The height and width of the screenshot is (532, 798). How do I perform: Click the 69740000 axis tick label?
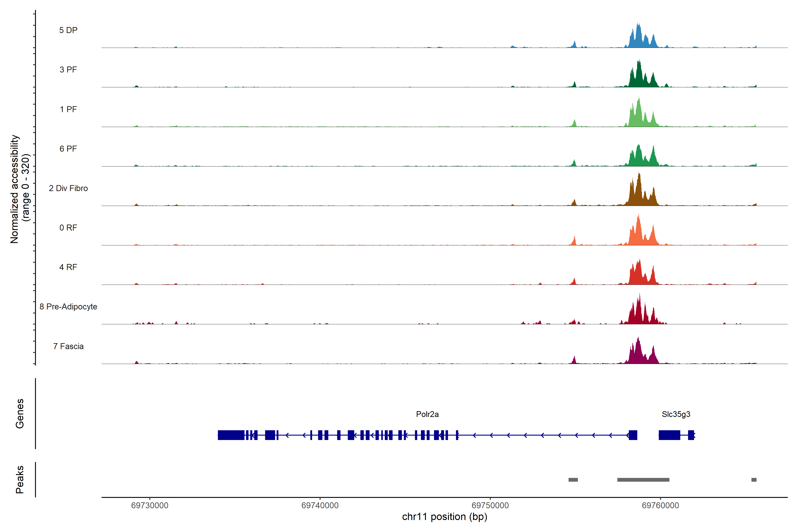point(320,505)
